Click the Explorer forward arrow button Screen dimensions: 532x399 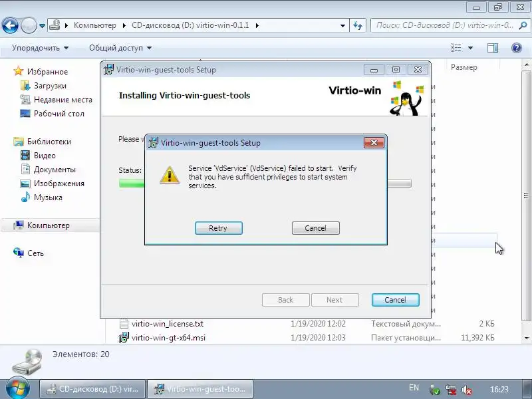[x=29, y=25]
